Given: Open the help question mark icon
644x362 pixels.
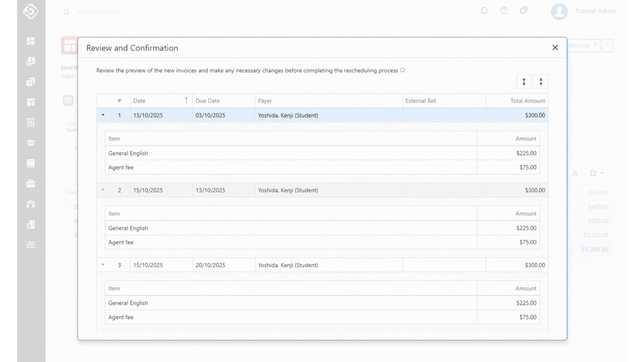Looking at the screenshot, I should (x=504, y=11).
